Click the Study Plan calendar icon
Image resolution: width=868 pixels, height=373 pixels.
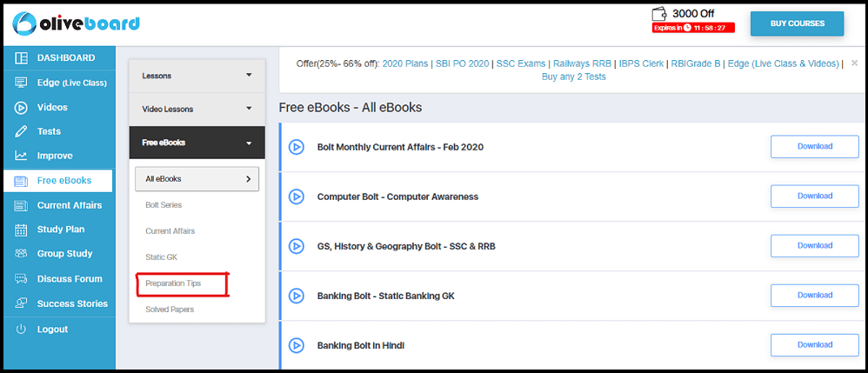pyautogui.click(x=21, y=230)
